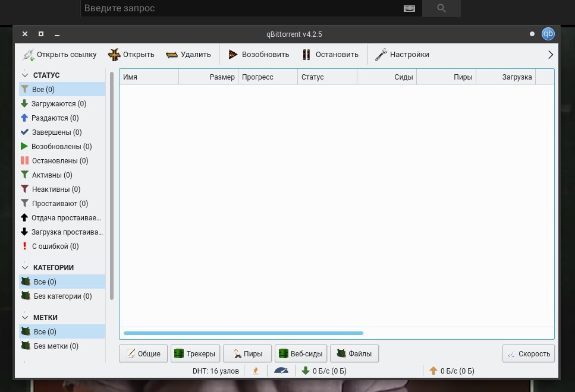Collapse the КАТЕГОРИИ section
The image size is (575, 392).
point(25,267)
